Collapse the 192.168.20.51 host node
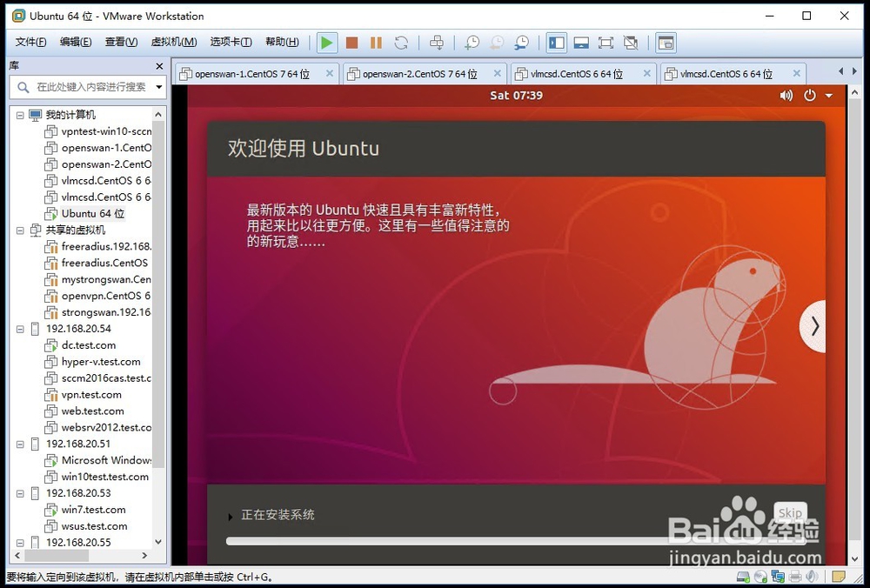The width and height of the screenshot is (870, 588). 20,444
